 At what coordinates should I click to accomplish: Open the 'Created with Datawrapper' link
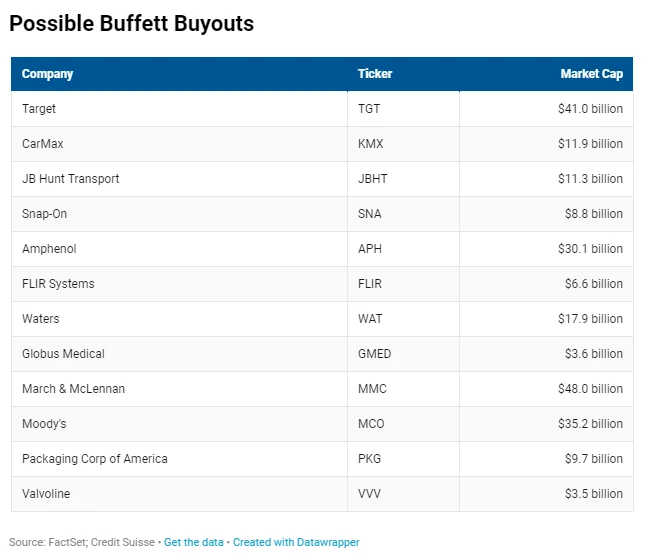(x=296, y=542)
